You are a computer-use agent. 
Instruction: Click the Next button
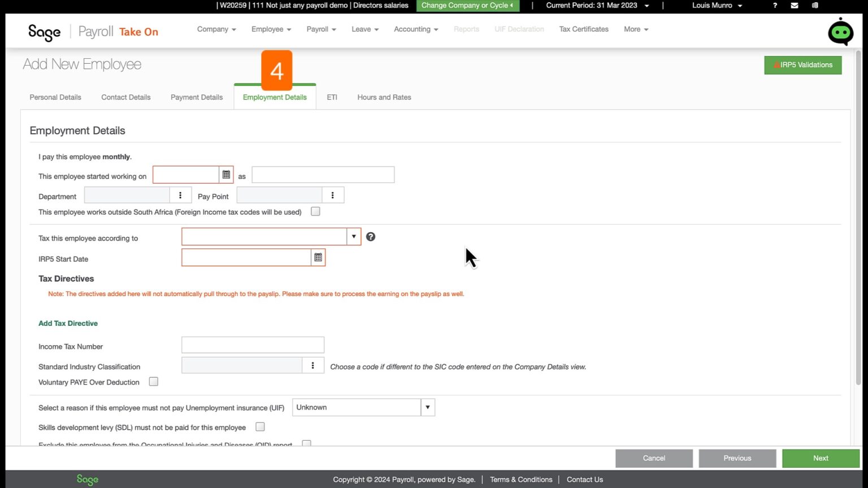pyautogui.click(x=820, y=458)
